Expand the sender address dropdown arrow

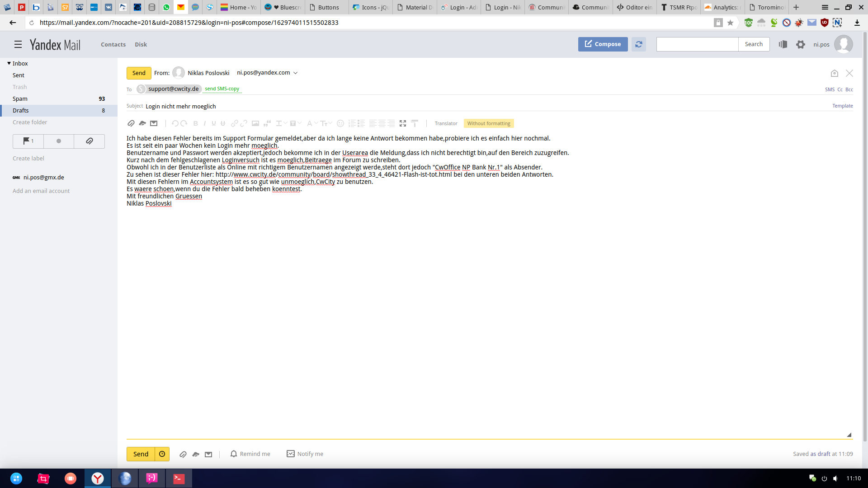[296, 73]
